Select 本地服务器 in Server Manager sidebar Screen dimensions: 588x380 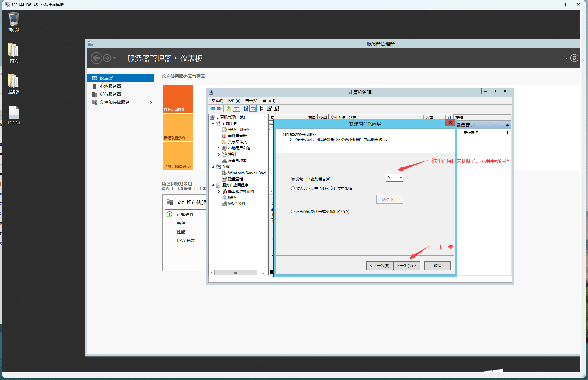click(x=110, y=86)
